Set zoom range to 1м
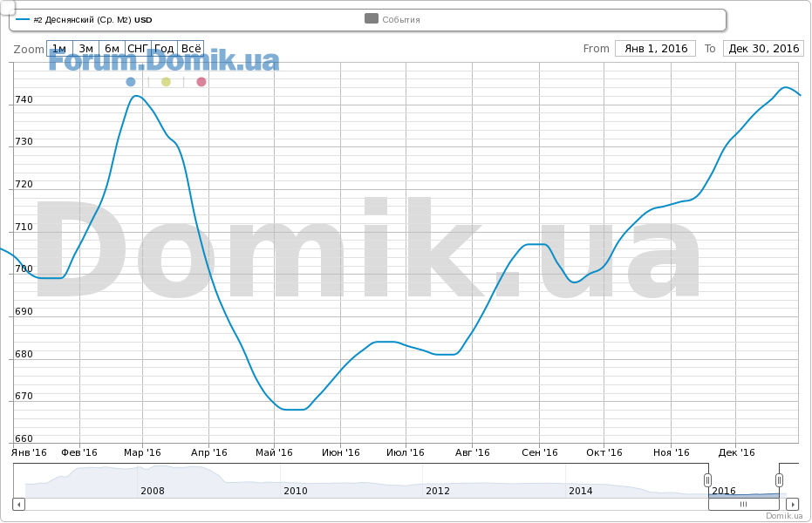Screen dimensions: 812x523 [x=59, y=49]
